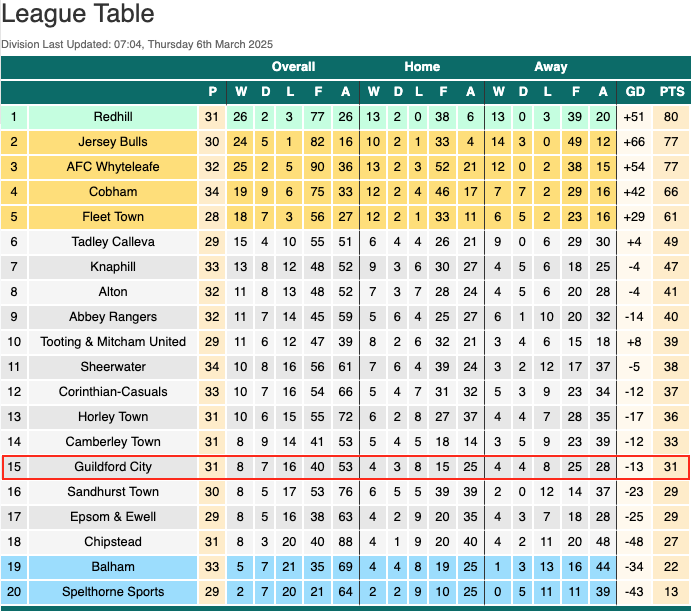Click the League Table heading
The height and width of the screenshot is (612, 691).
[78, 14]
